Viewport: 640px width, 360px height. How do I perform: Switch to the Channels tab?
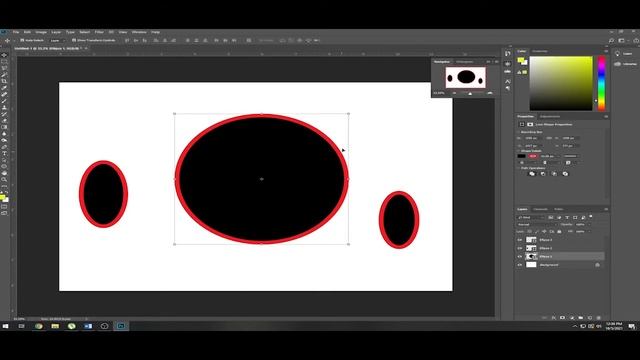pos(540,209)
